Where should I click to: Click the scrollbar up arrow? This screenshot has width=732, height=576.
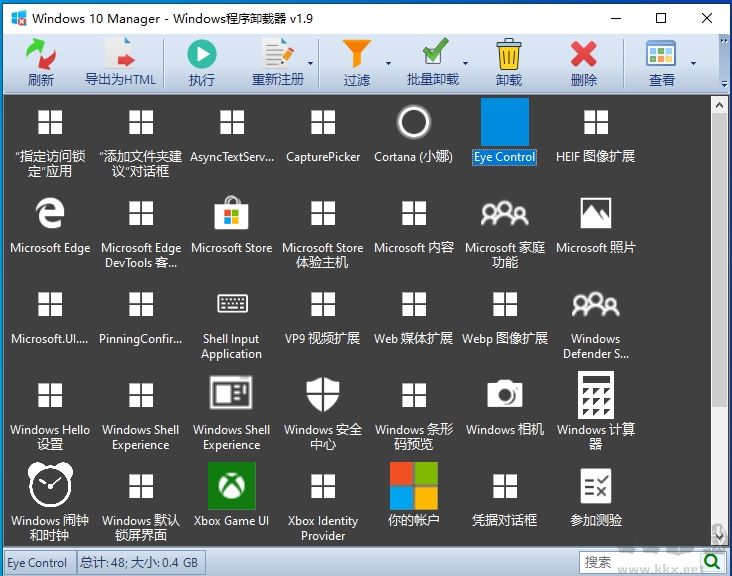(719, 105)
